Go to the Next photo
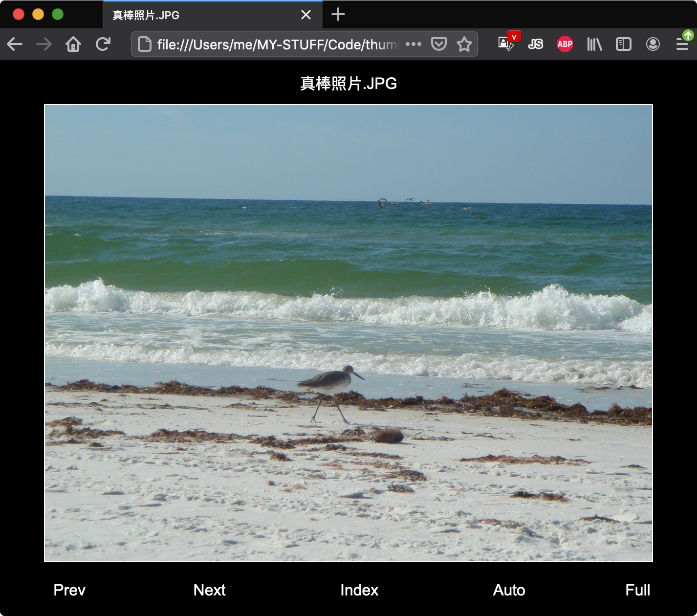Viewport: 697px width, 616px height. pyautogui.click(x=209, y=590)
